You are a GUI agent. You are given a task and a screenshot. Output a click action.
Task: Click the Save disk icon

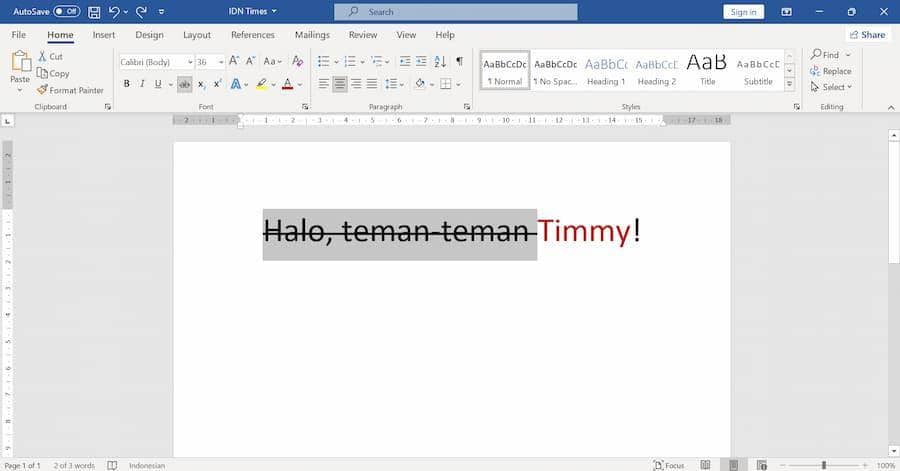94,11
